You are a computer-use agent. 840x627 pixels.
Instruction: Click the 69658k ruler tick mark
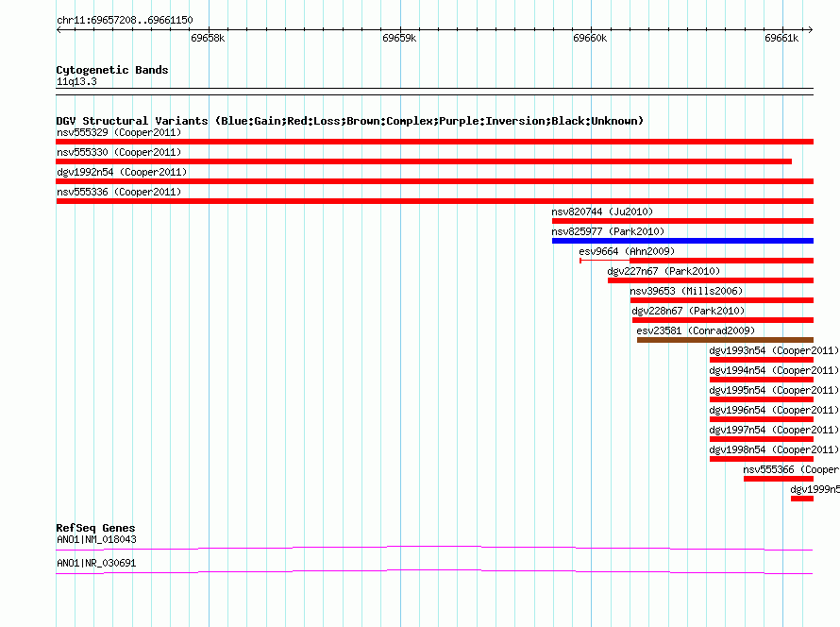(x=209, y=29)
